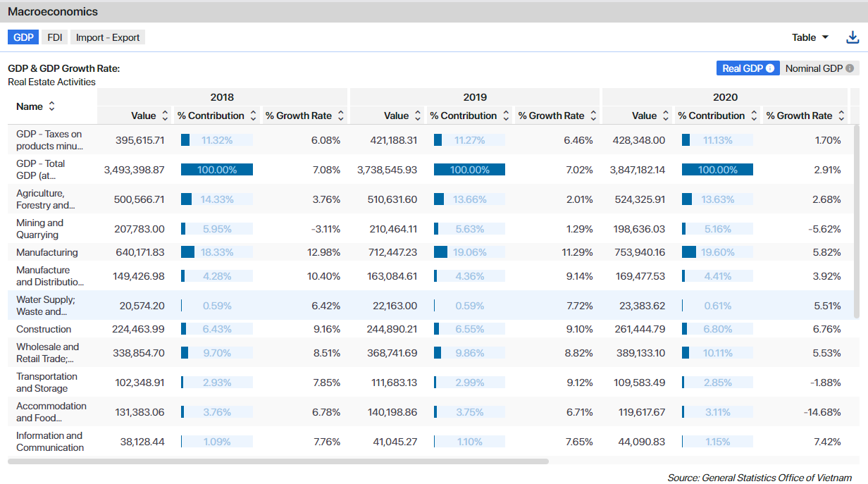
Task: Open the FDI tab
Action: pyautogui.click(x=55, y=37)
